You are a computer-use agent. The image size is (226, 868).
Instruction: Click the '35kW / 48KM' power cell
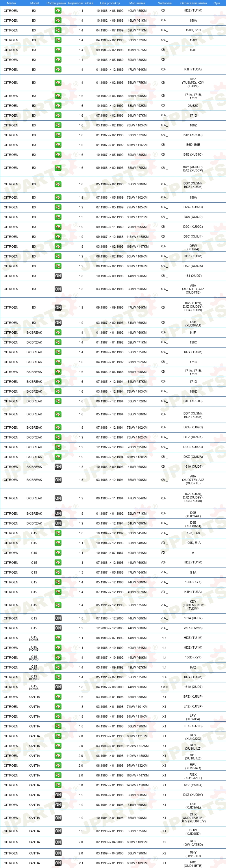137,543
